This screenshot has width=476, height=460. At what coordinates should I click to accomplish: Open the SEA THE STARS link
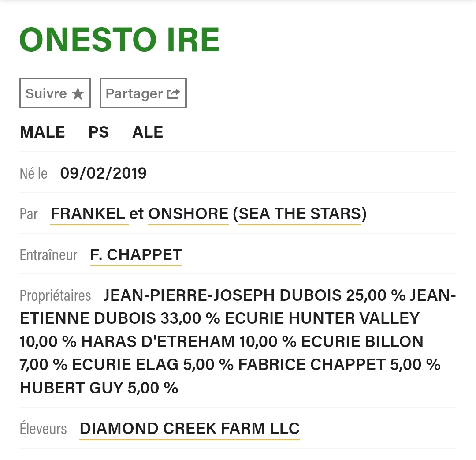[300, 213]
